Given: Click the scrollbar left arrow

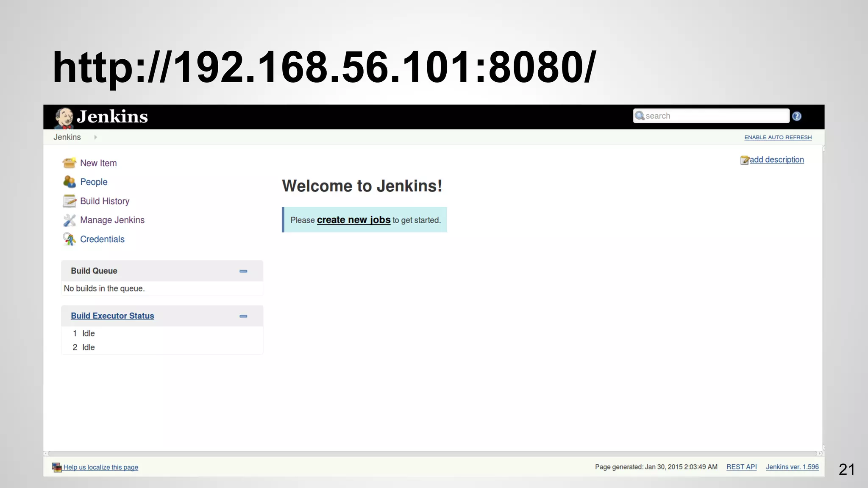Looking at the screenshot, I should pyautogui.click(x=46, y=453).
